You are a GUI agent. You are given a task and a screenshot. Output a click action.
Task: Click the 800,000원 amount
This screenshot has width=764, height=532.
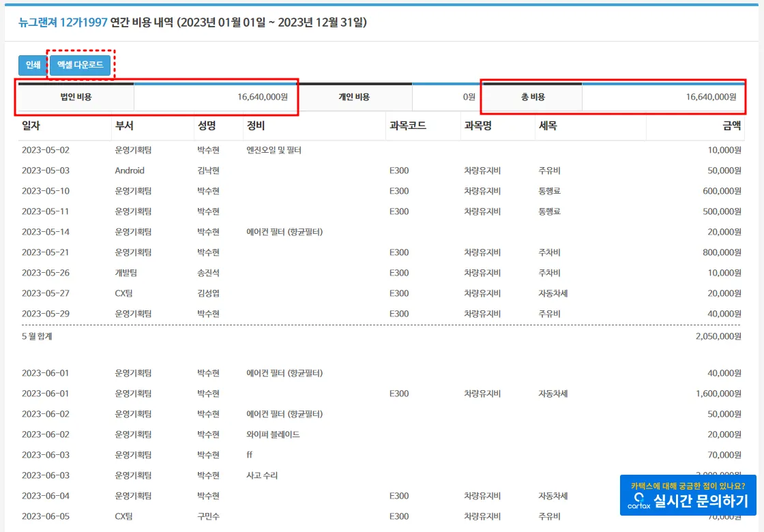[722, 252]
